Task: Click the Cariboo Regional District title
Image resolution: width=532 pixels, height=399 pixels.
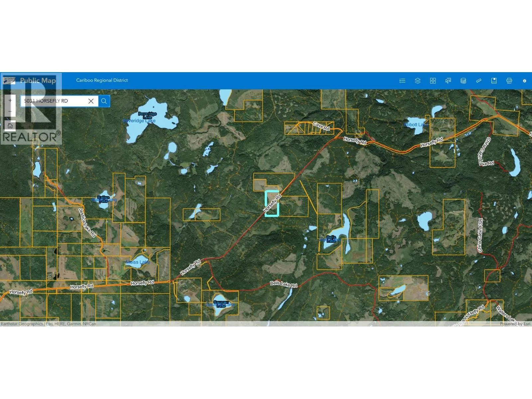Action: (x=102, y=80)
